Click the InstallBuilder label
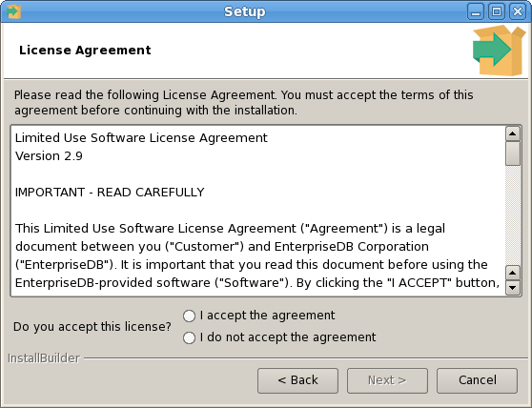This screenshot has height=408, width=532. pos(44,358)
